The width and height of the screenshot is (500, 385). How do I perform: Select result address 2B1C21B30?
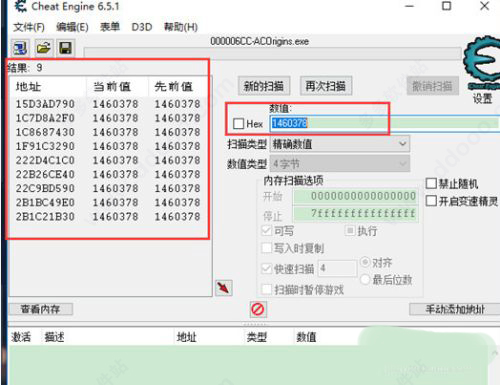(x=45, y=217)
